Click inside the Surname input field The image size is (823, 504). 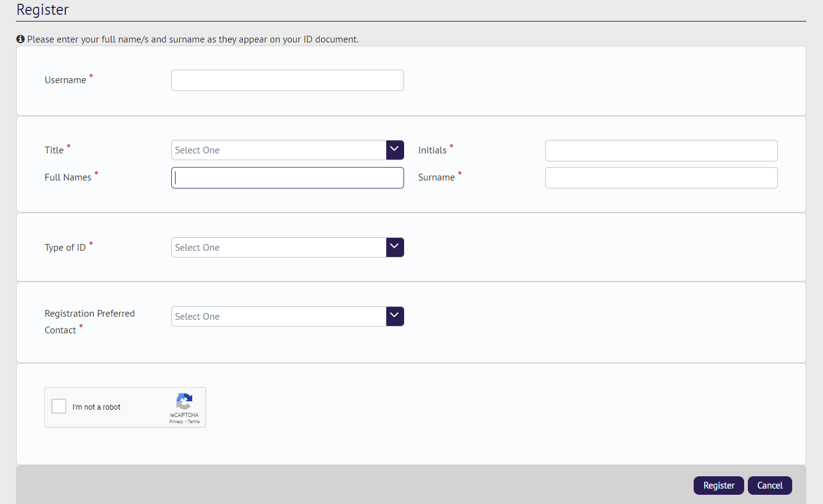point(660,177)
